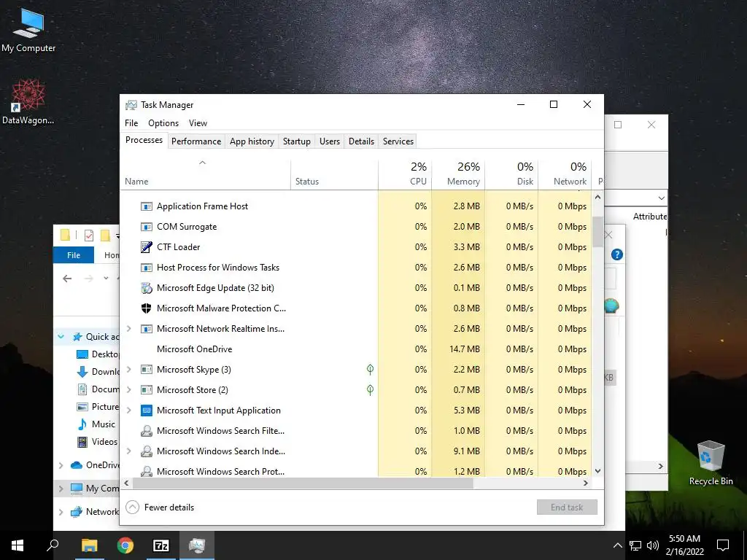747x560 pixels.
Task: Open the dropdown arrow in the background window
Action: pyautogui.click(x=661, y=198)
